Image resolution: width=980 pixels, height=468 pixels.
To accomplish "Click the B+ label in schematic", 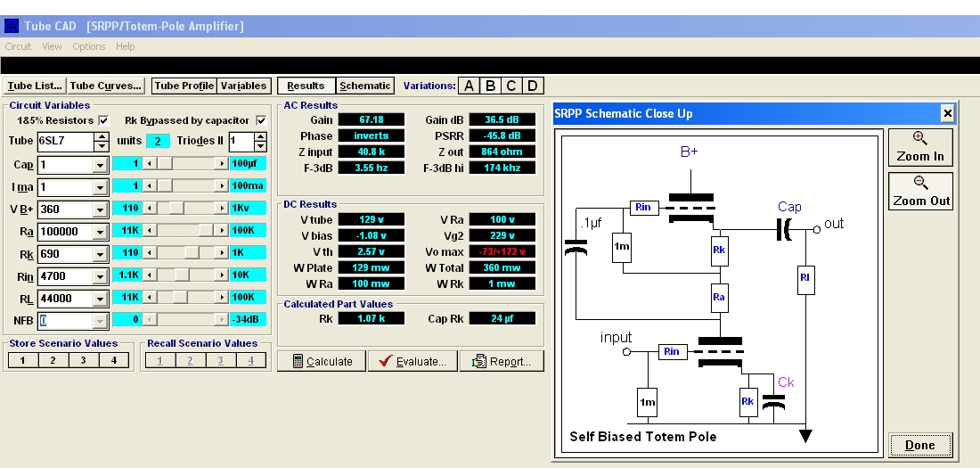I will click(690, 152).
